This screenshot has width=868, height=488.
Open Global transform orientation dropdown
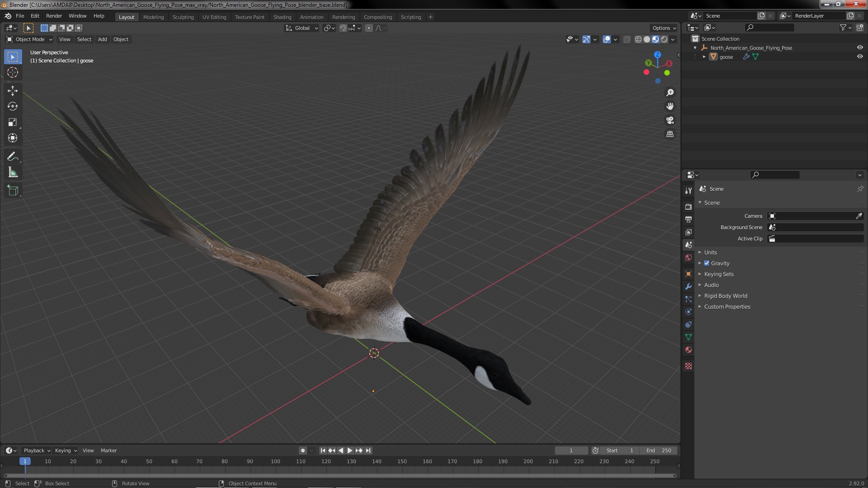[302, 28]
